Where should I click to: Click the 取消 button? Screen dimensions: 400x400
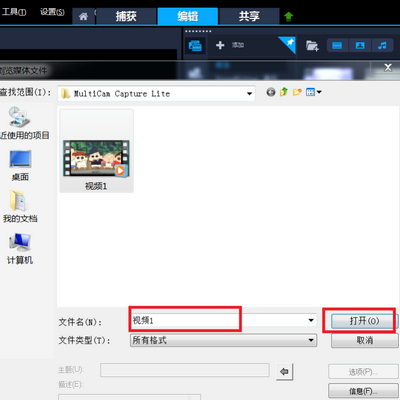[x=365, y=340]
